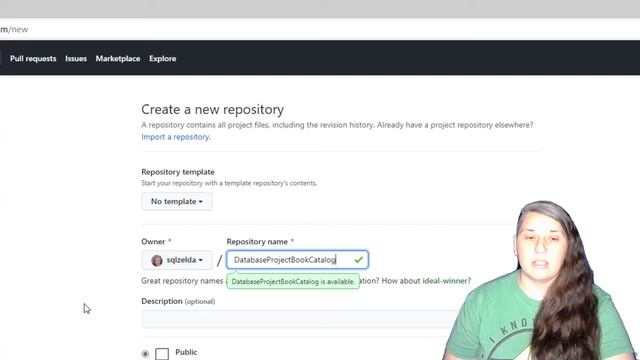This screenshot has height=360, width=640.
Task: Click the 'Description' label
Action: (162, 301)
